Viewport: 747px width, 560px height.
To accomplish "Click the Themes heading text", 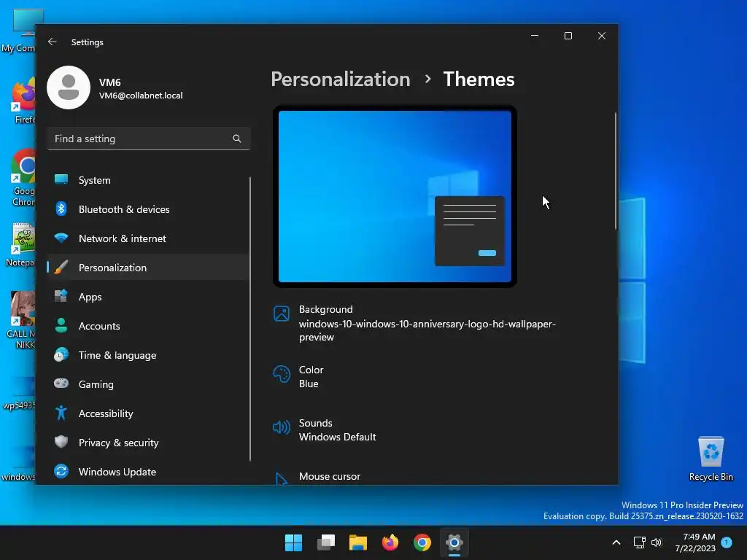I will [x=479, y=79].
